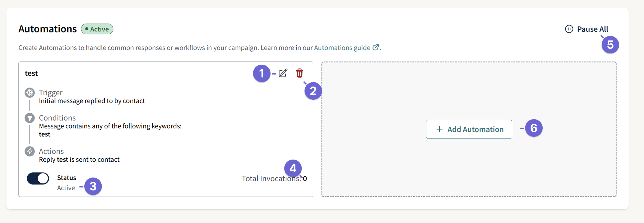Click the pause icon beside Pause All
The height and width of the screenshot is (223, 644).
point(569,29)
